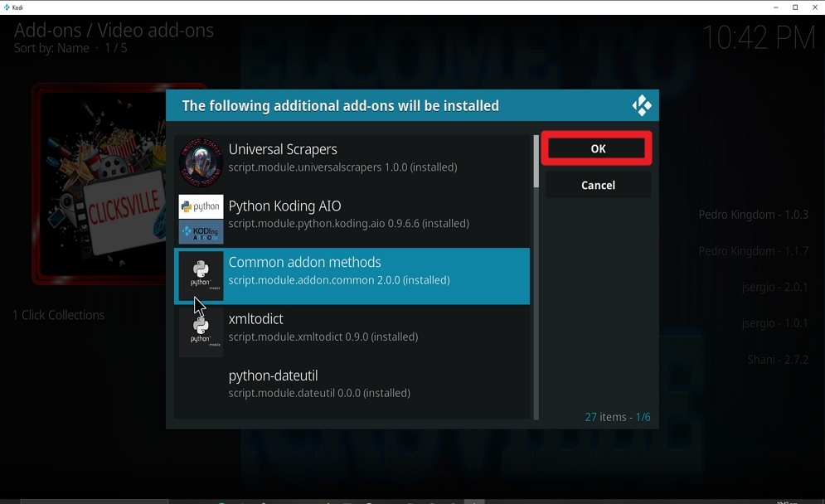Select the xmltodict list entry
Viewport: 825px width, 504px height.
click(x=352, y=332)
